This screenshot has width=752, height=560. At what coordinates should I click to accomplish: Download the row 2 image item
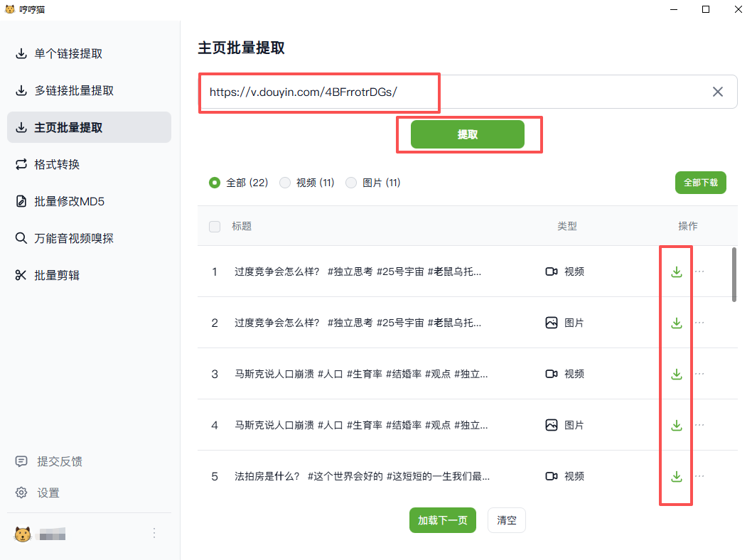[677, 323]
